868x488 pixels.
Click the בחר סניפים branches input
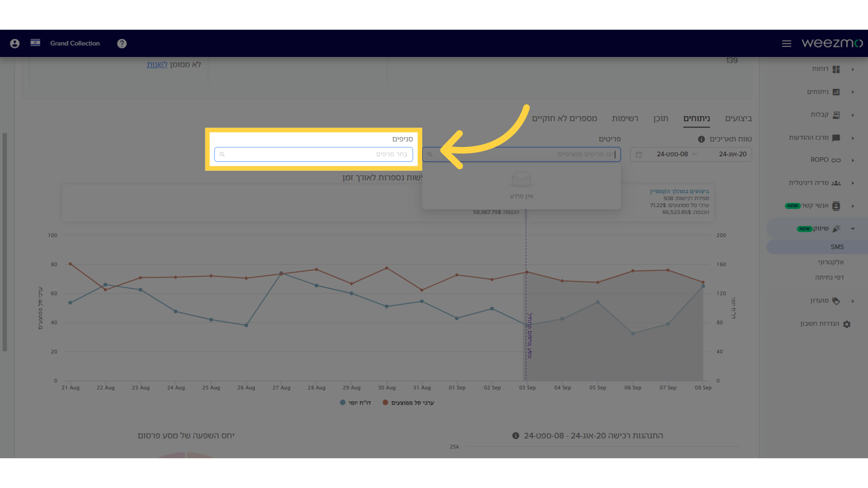click(x=313, y=155)
